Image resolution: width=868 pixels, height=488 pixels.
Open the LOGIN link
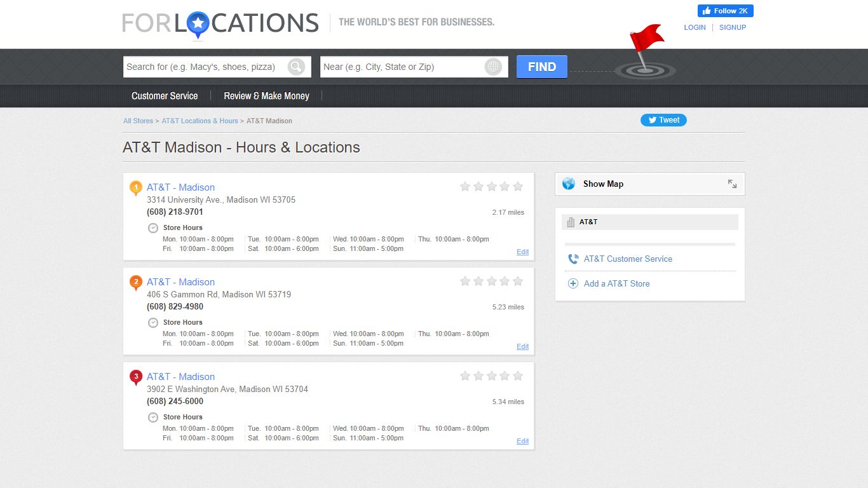coord(695,27)
